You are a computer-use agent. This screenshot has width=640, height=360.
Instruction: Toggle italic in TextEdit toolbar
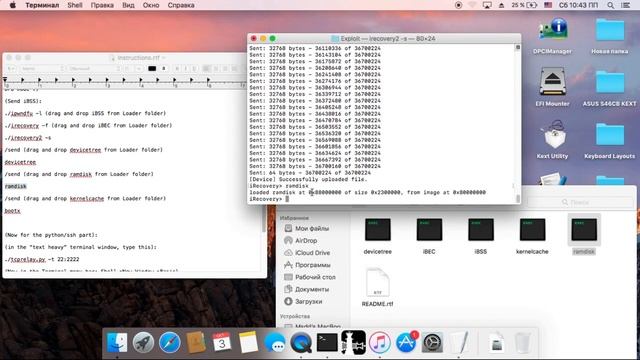[x=186, y=69]
